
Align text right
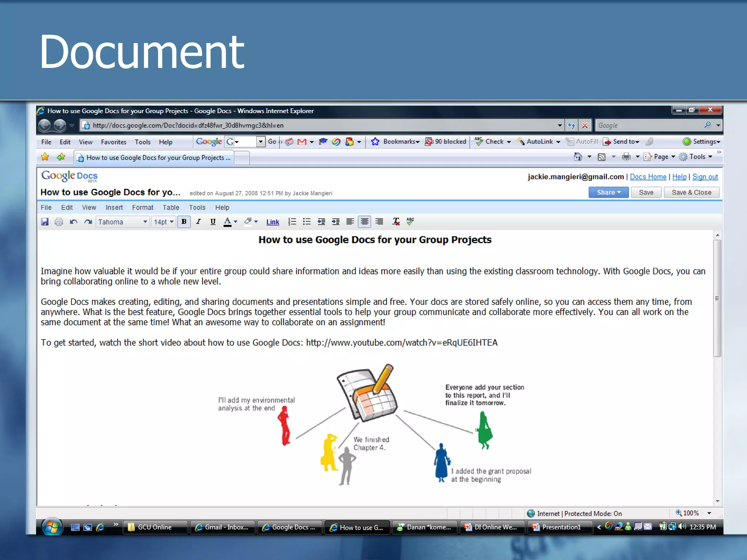coord(379,222)
